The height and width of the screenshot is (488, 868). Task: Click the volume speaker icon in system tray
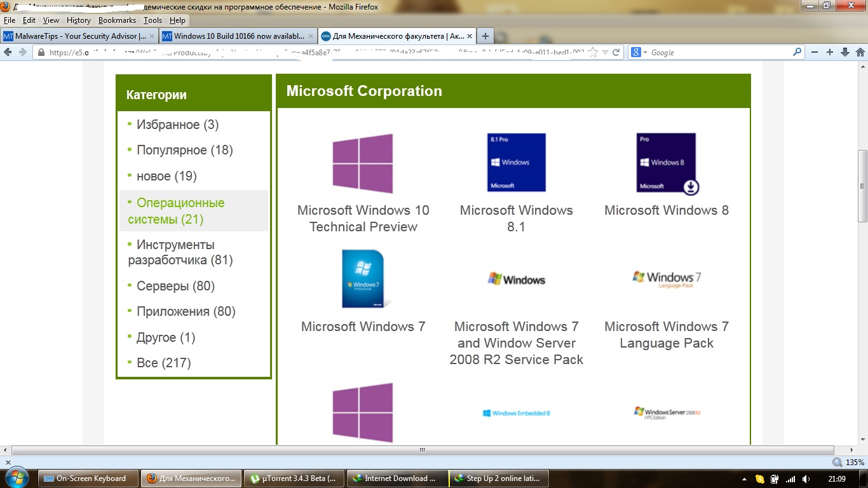pyautogui.click(x=806, y=478)
